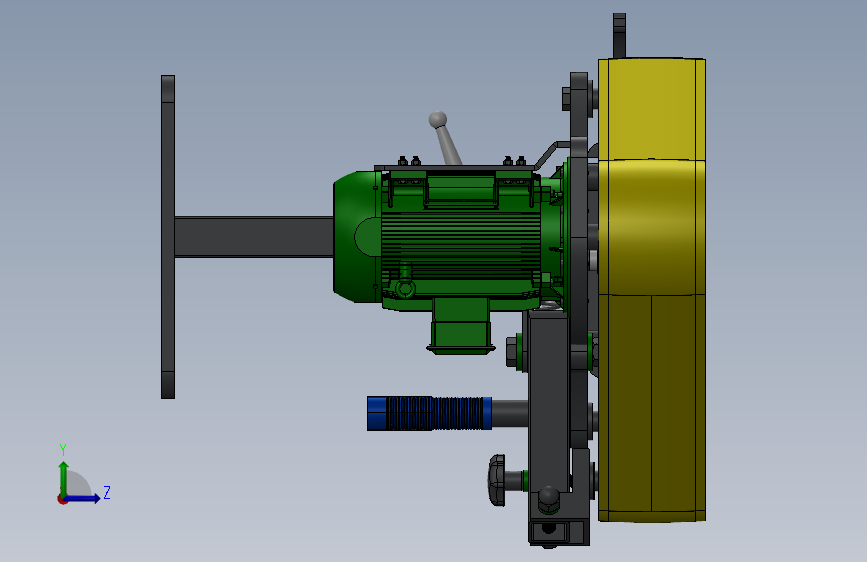867x562 pixels.
Task: Pick the dark horizontal bar behind the motor
Action: 254,237
